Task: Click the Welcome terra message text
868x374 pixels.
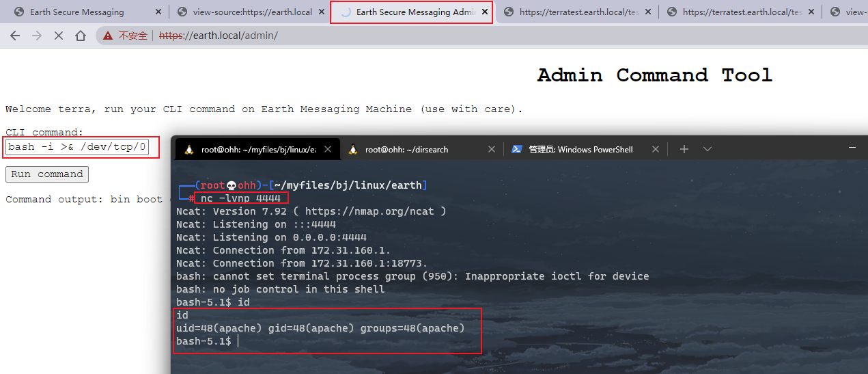Action: (x=264, y=109)
